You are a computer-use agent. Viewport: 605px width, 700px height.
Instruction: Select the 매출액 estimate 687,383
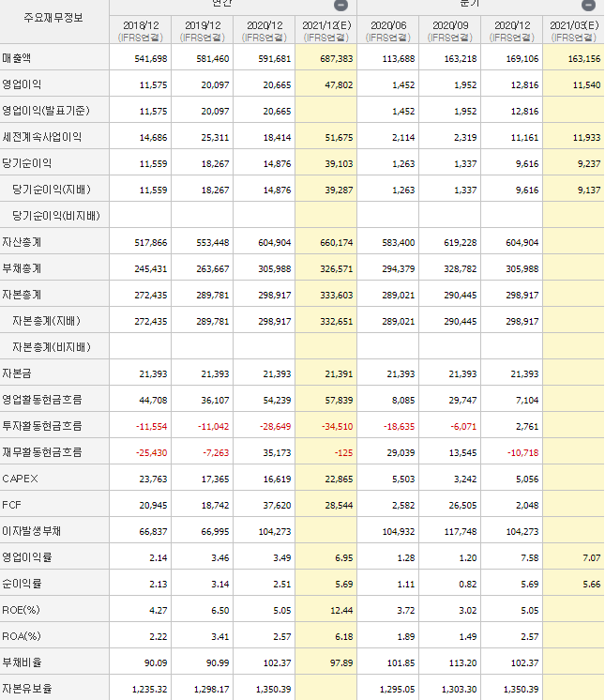point(337,58)
